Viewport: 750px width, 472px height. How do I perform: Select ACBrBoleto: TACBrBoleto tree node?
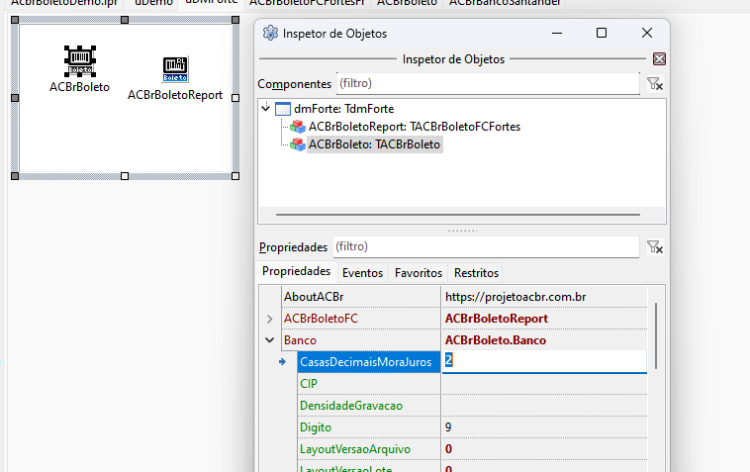(374, 144)
